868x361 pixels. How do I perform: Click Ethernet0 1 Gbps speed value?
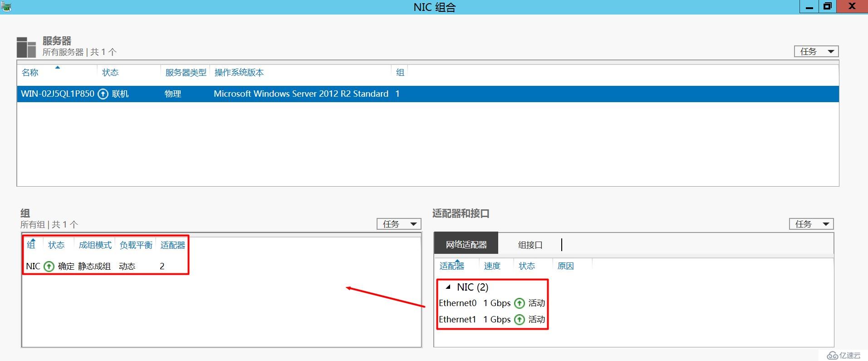click(x=497, y=303)
